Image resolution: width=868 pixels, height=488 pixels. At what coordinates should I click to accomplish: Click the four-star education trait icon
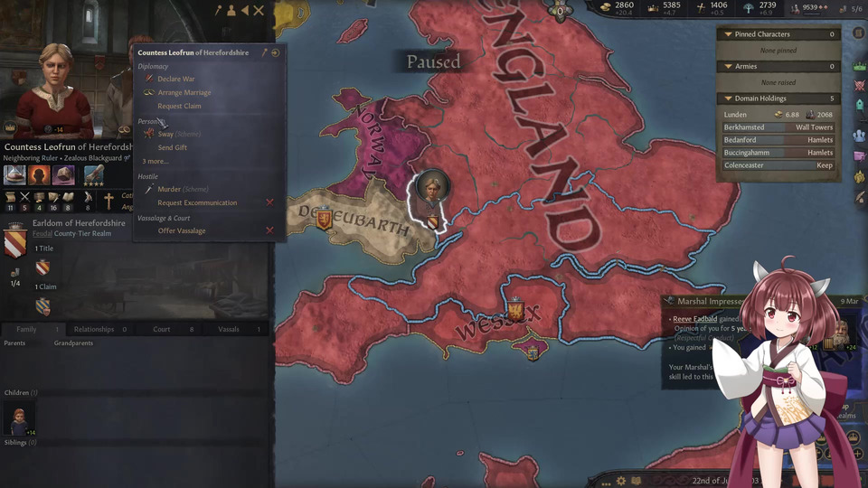pyautogui.click(x=93, y=175)
